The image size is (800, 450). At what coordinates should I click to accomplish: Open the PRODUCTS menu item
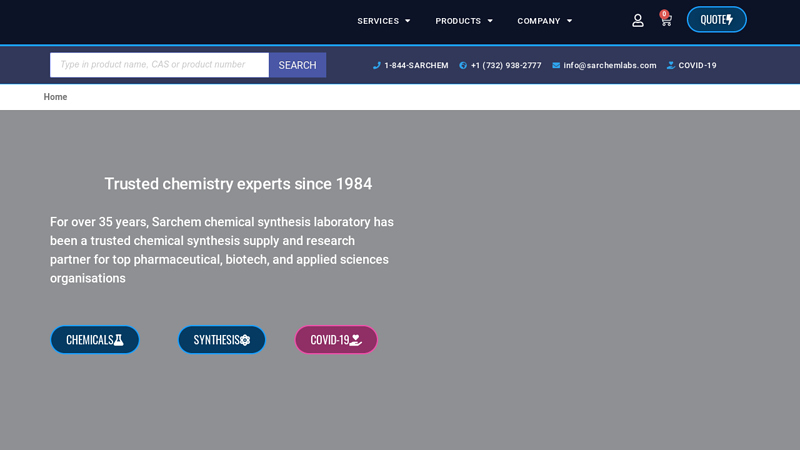coord(458,21)
